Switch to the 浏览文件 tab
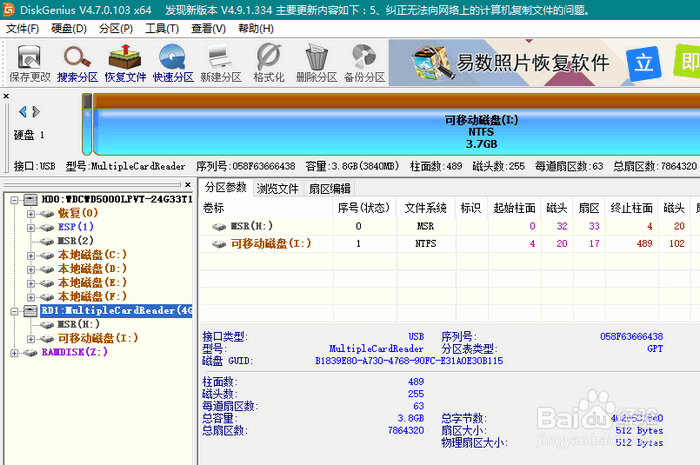The image size is (700, 465). click(x=278, y=189)
